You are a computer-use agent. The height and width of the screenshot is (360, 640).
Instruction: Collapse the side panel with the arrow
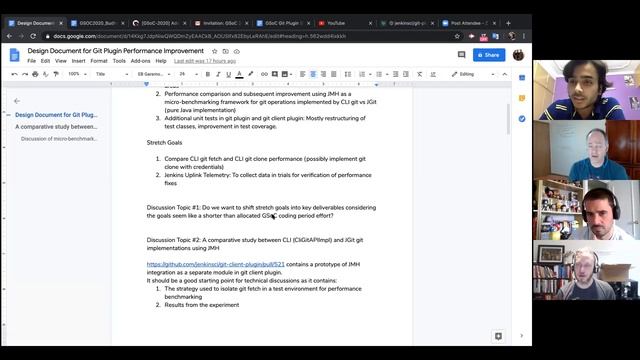coord(522,336)
